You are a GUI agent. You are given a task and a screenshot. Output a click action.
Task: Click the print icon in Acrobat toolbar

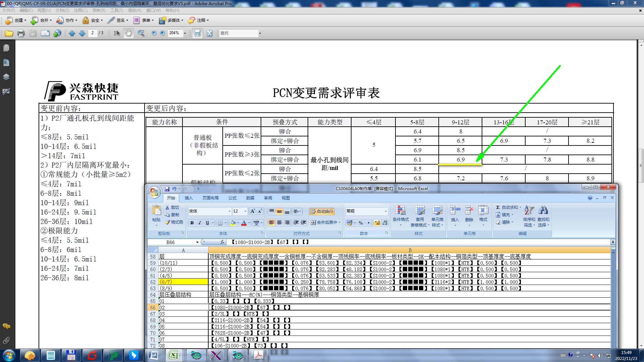click(21, 33)
